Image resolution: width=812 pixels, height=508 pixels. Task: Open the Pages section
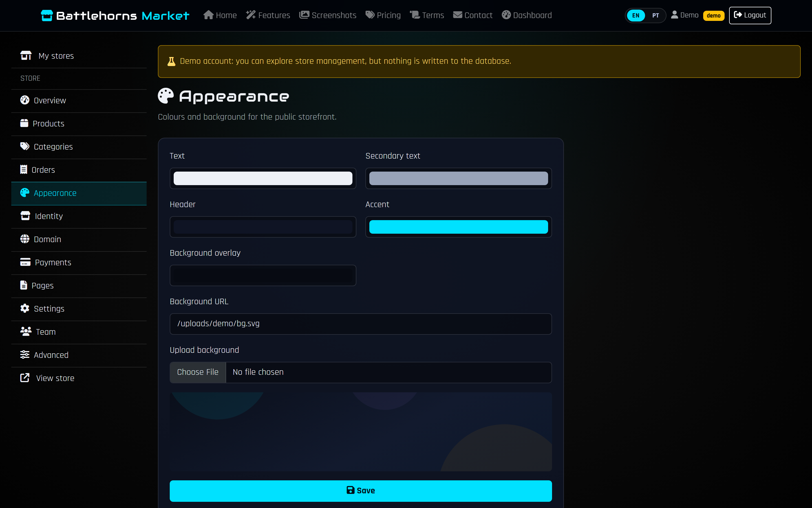79,286
